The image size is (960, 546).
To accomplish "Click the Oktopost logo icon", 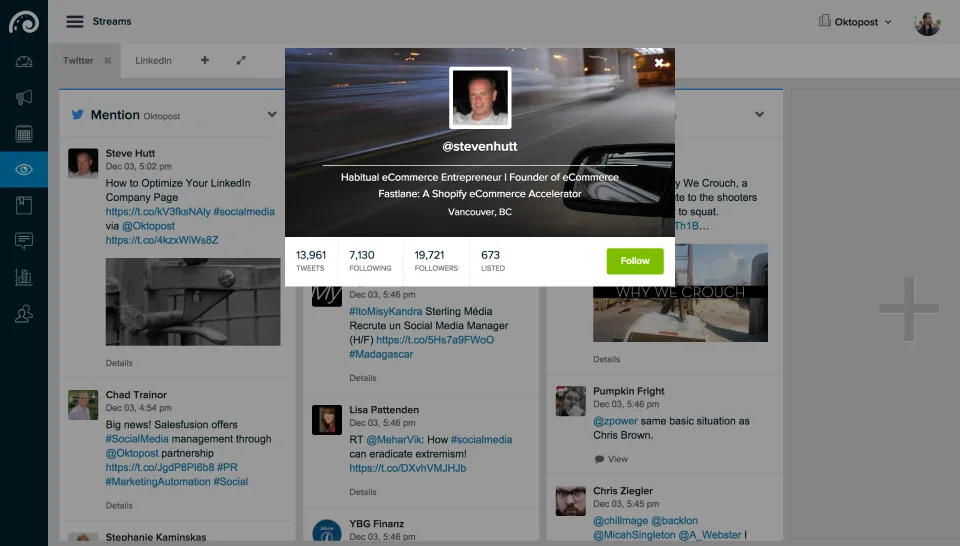I will coord(24,23).
